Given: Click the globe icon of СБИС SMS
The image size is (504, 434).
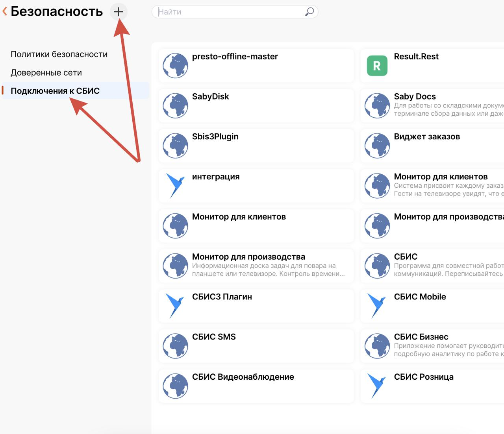Looking at the screenshot, I should (176, 346).
